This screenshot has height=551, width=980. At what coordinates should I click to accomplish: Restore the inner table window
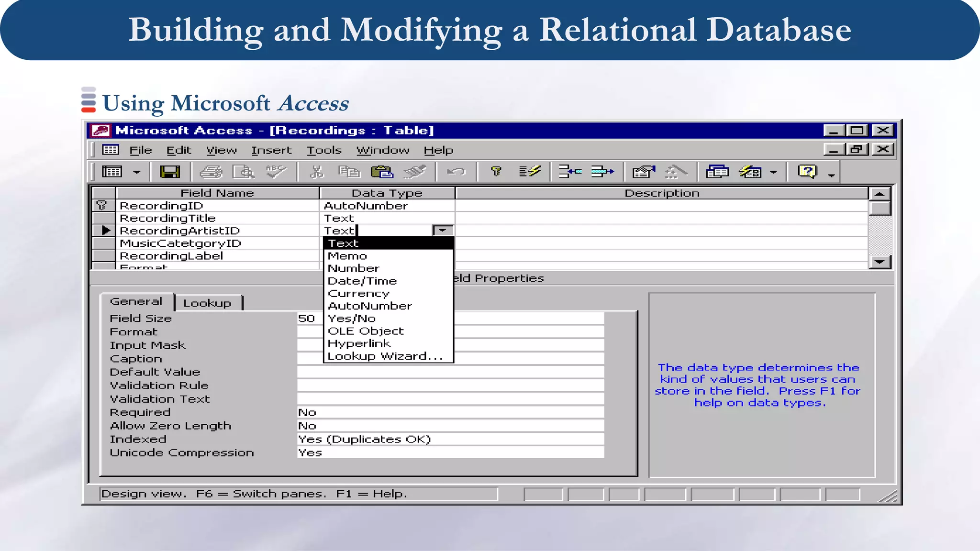pyautogui.click(x=857, y=149)
